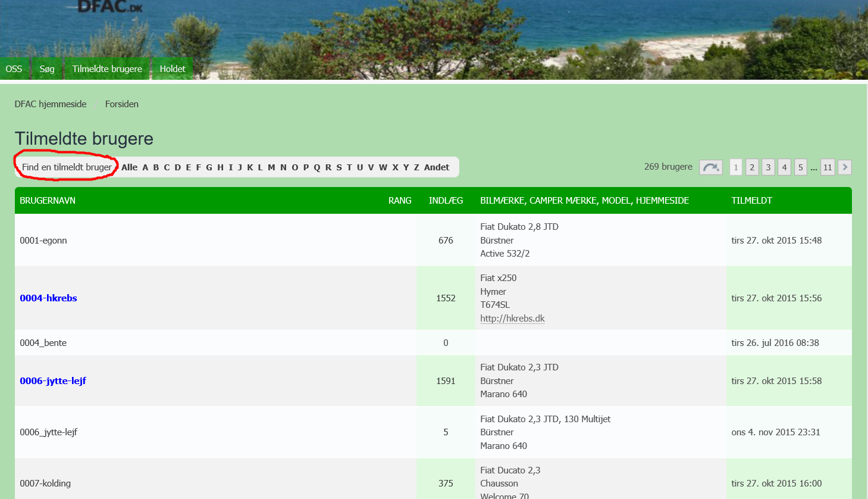Open the Søg navigation tab

pyautogui.click(x=47, y=69)
